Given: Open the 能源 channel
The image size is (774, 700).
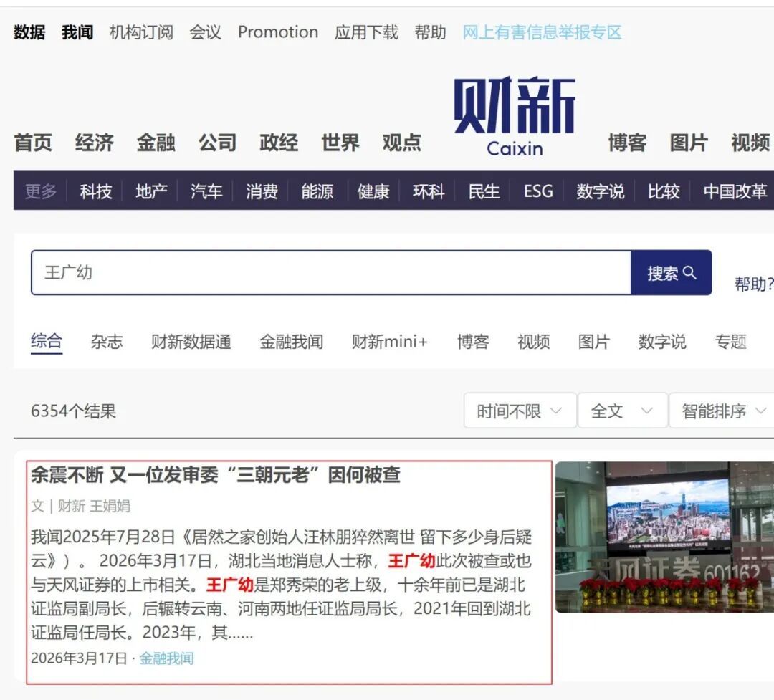Looking at the screenshot, I should tap(317, 191).
